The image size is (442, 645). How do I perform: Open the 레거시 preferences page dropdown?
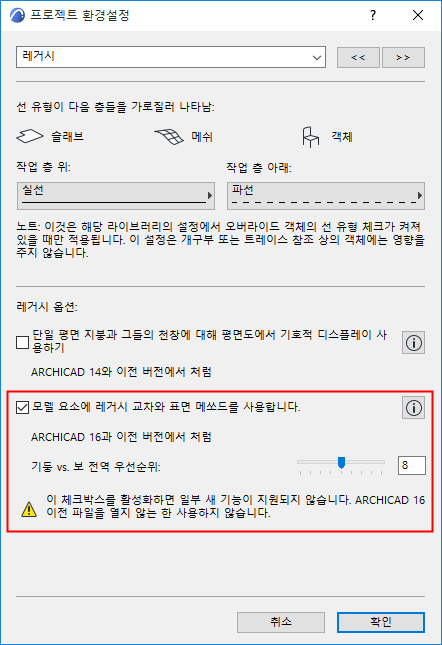[x=171, y=57]
